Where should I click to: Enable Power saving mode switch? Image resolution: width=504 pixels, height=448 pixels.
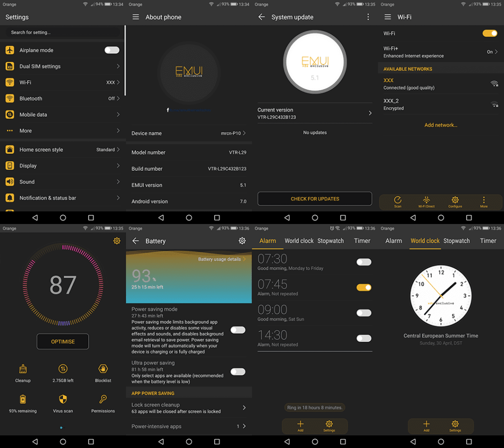[238, 330]
